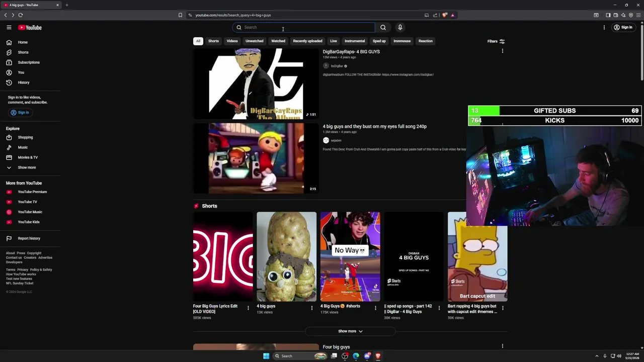Viewport: 644px width, 362px height.
Task: Open the Bart capcut edit short thumbnail
Action: coord(477,256)
